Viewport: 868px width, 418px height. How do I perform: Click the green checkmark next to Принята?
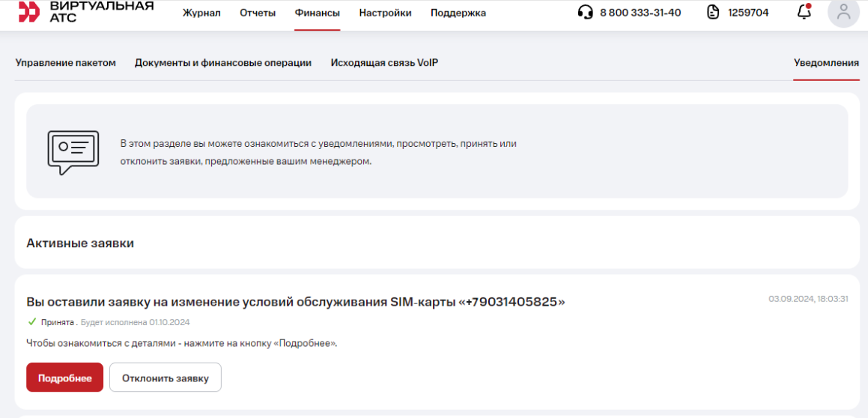pos(31,322)
